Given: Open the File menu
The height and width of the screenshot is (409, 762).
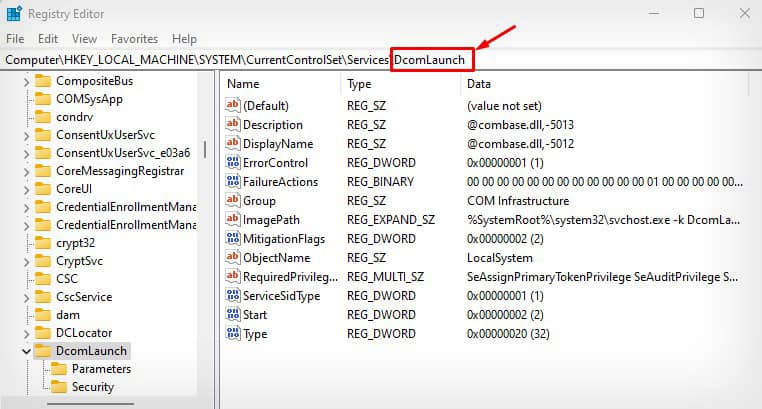Looking at the screenshot, I should coord(15,39).
